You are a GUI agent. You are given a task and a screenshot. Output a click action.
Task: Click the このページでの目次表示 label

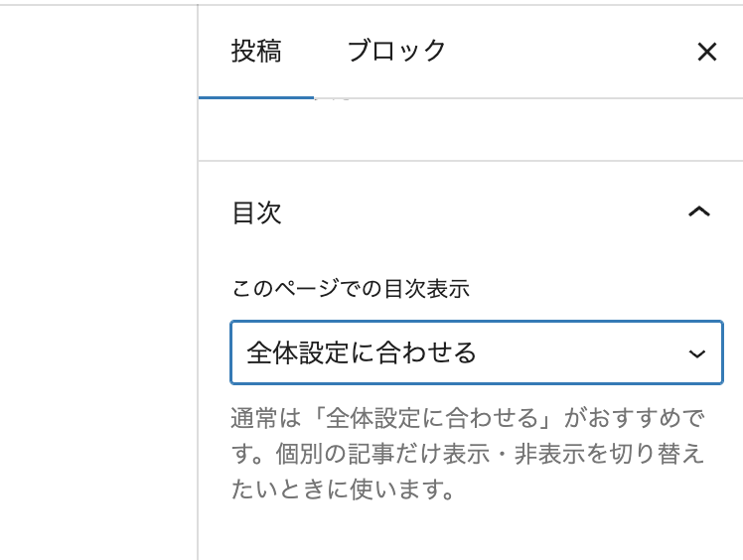(x=350, y=289)
